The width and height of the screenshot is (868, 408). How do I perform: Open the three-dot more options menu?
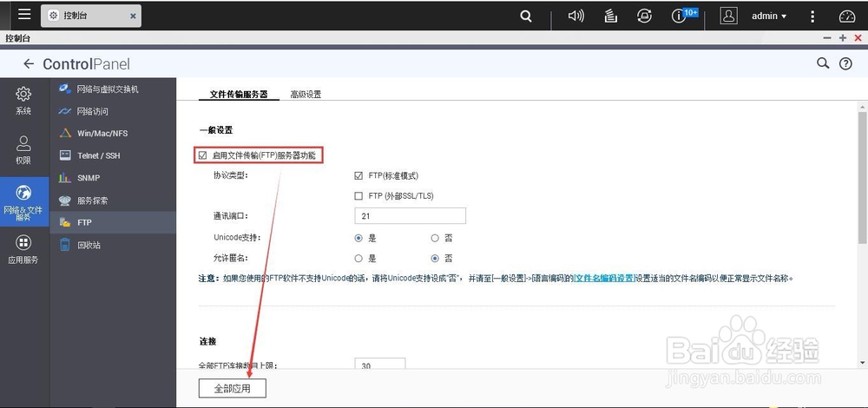tap(812, 16)
